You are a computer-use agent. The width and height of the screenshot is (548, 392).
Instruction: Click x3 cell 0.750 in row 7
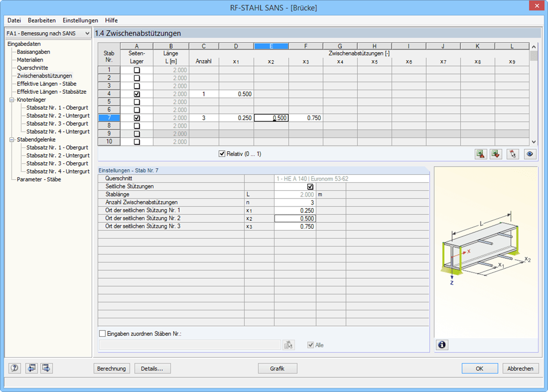[x=306, y=118]
